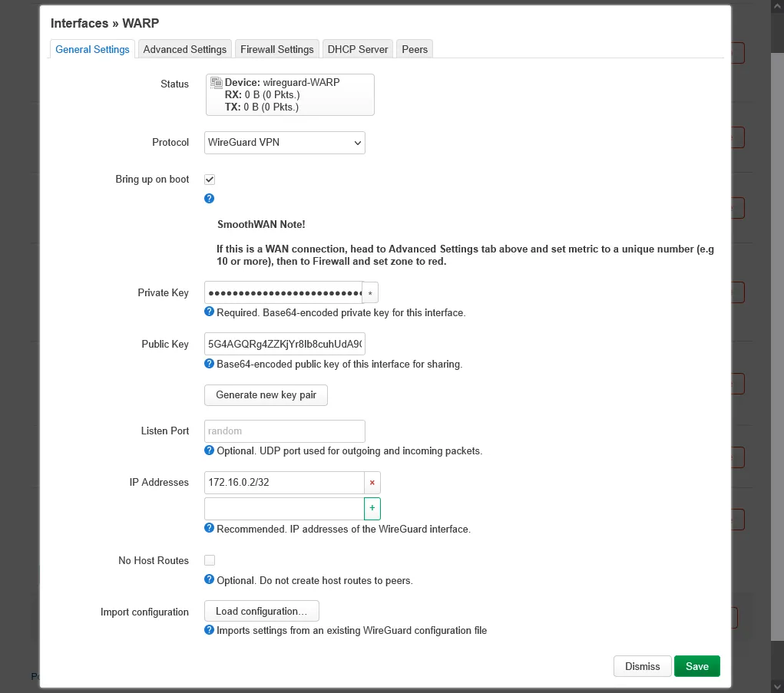Viewport: 784px width, 693px height.
Task: Open the General Settings tab
Action: (92, 49)
